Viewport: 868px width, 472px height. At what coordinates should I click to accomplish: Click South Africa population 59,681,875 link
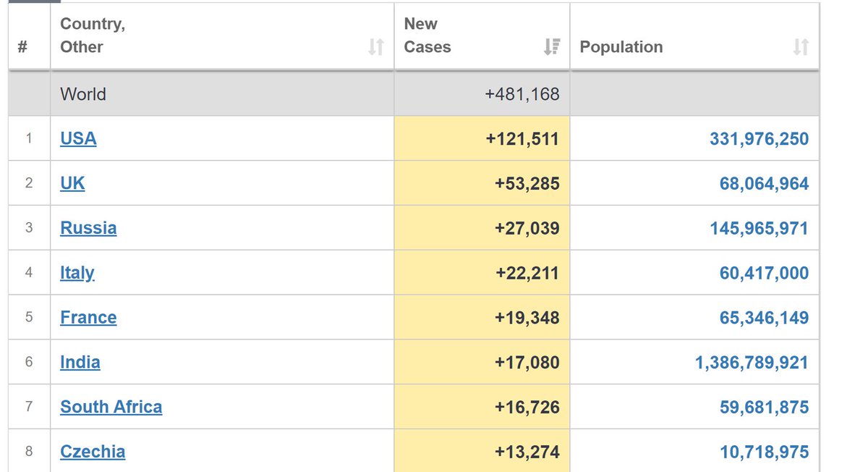point(764,408)
